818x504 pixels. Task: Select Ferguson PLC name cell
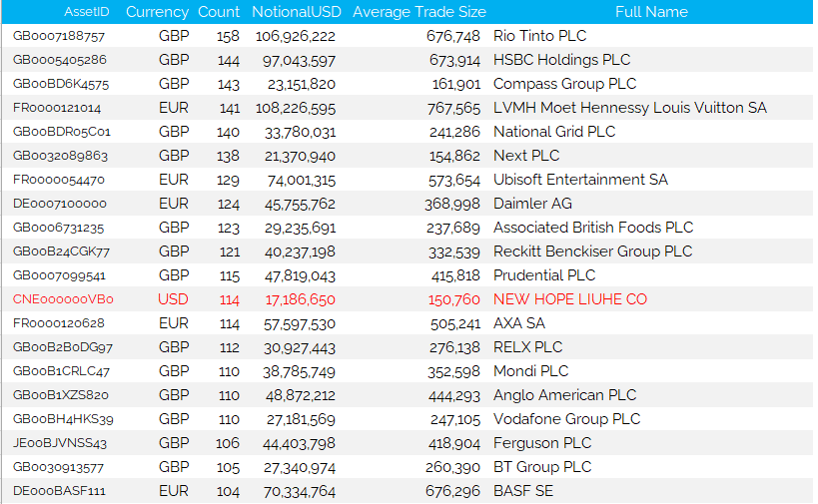point(542,443)
